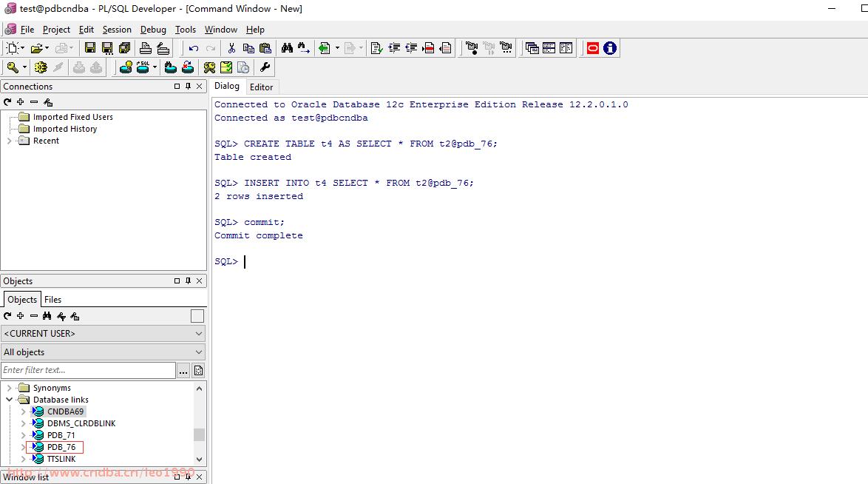Image resolution: width=868 pixels, height=484 pixels.
Task: Click the Tile windows vertically icon
Action: coord(566,48)
